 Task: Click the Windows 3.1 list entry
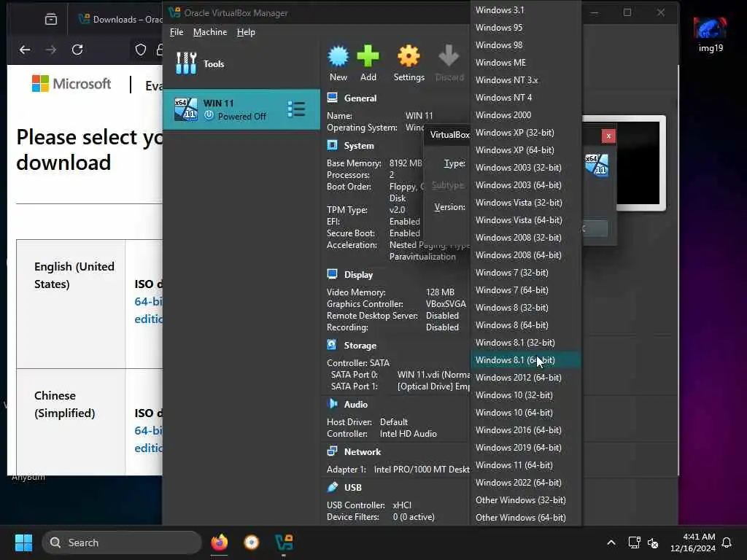tap(526, 9)
